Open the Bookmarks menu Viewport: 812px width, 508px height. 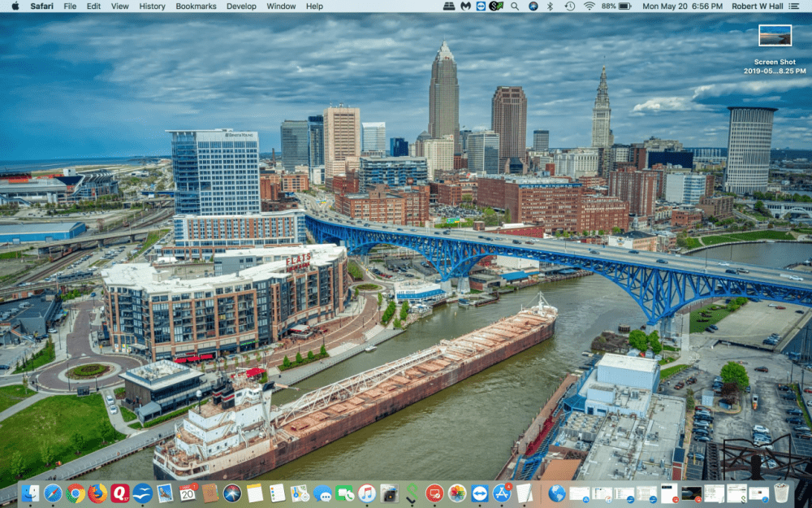196,7
